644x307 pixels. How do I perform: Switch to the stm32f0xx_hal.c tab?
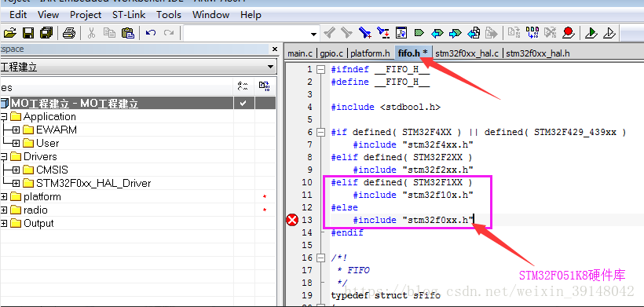(467, 53)
